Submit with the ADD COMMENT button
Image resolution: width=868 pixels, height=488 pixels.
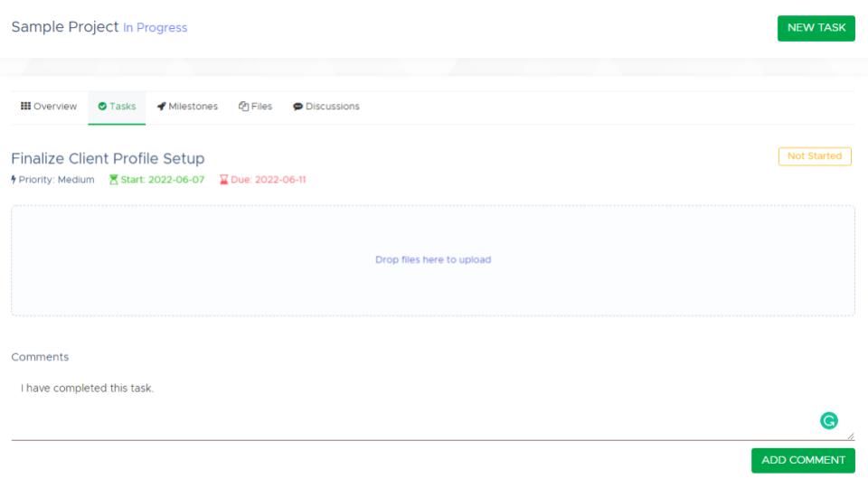click(803, 460)
